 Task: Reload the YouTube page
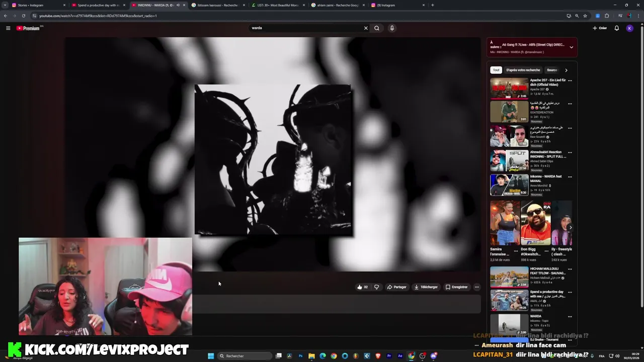[23, 16]
